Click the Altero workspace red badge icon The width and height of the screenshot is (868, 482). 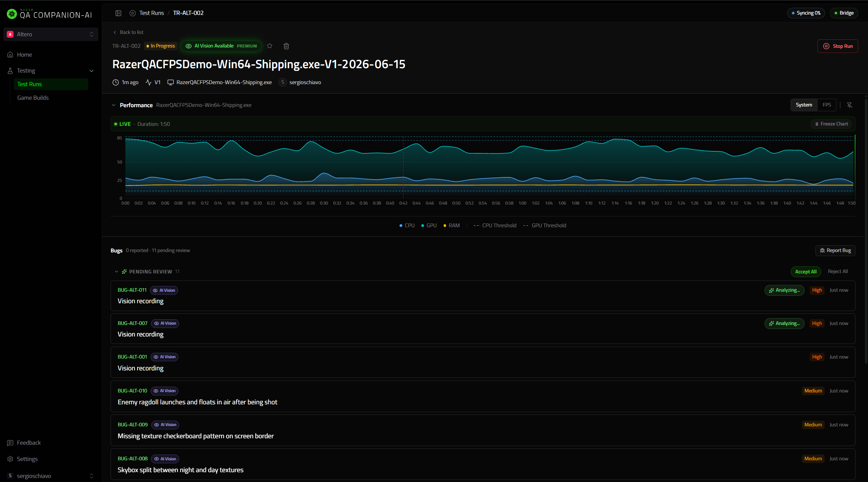point(10,34)
